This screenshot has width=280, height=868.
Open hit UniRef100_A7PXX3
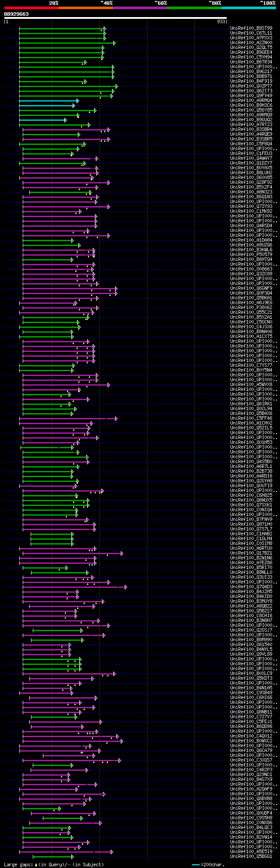coord(251,38)
